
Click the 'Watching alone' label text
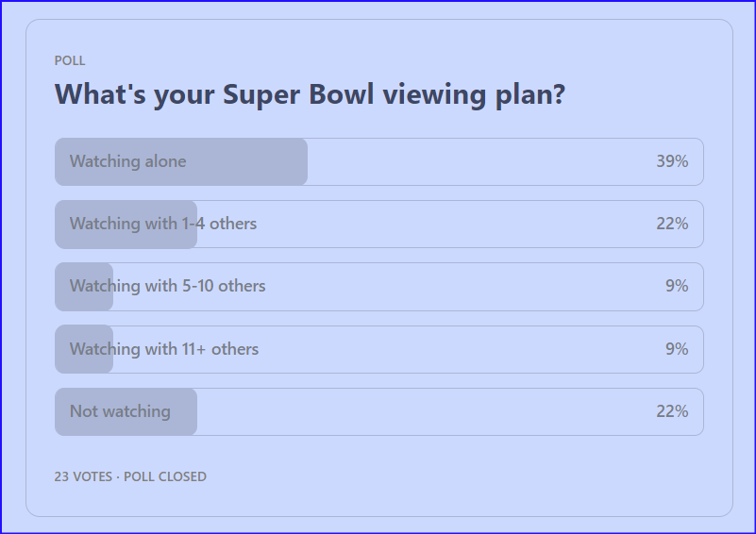point(127,161)
